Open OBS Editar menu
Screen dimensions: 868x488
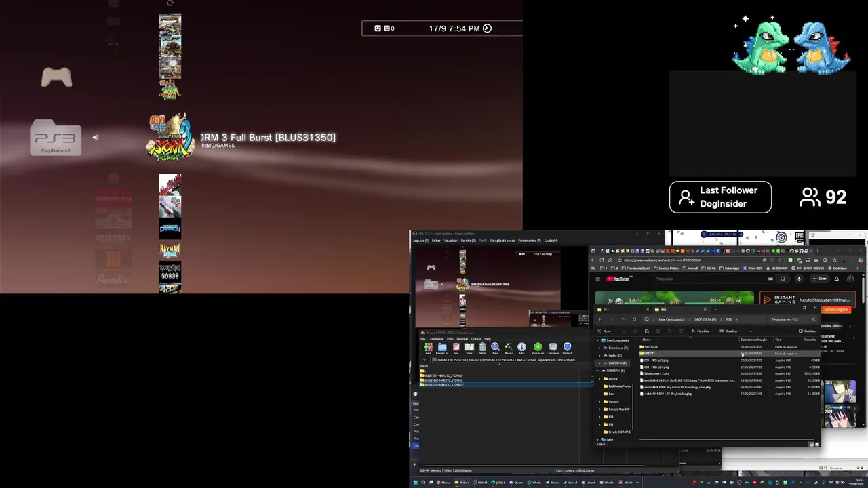pos(436,241)
